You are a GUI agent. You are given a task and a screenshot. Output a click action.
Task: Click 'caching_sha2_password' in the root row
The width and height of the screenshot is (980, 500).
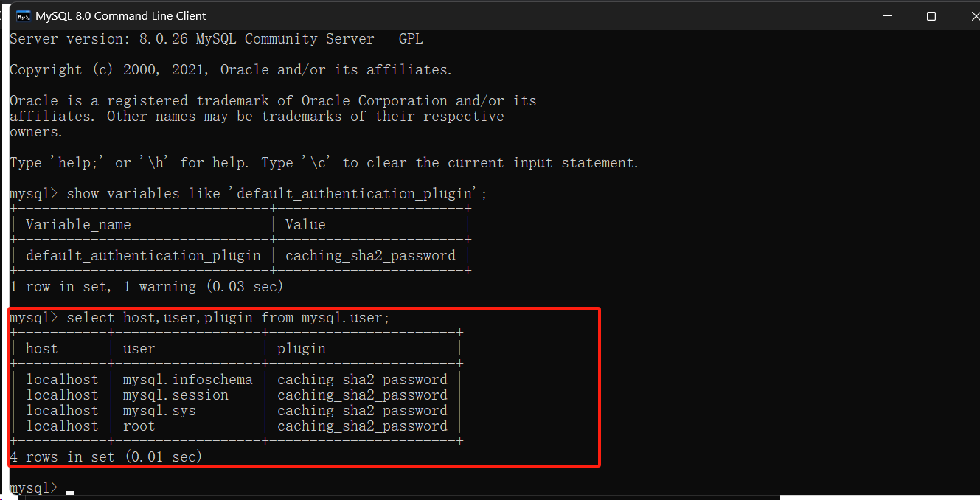(x=362, y=426)
